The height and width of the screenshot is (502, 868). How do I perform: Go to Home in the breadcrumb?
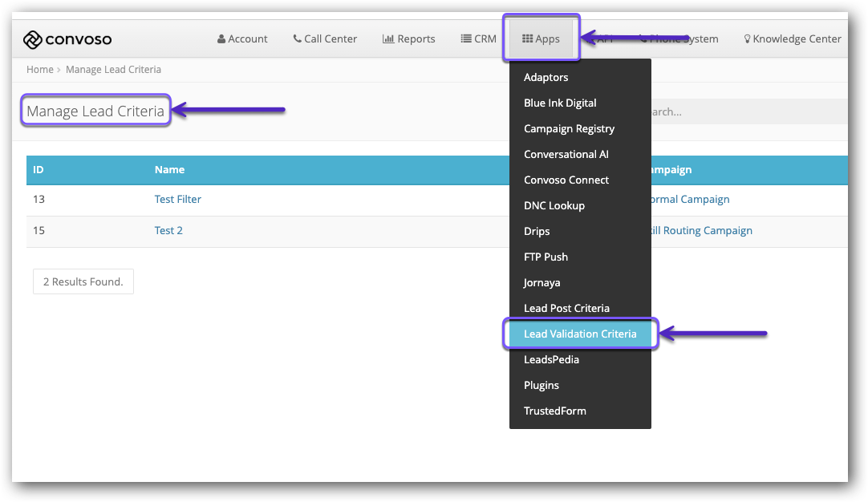[40, 70]
